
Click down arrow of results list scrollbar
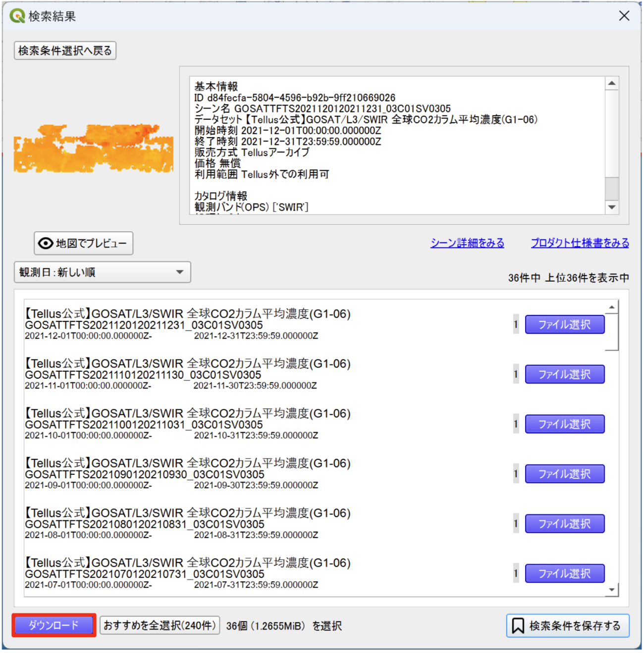click(612, 590)
